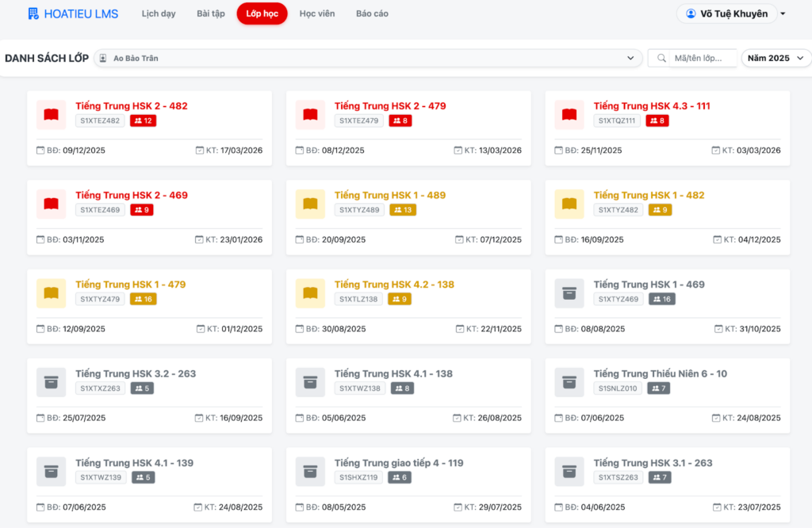Click red book icon of HSK 2 - 482

coord(52,115)
